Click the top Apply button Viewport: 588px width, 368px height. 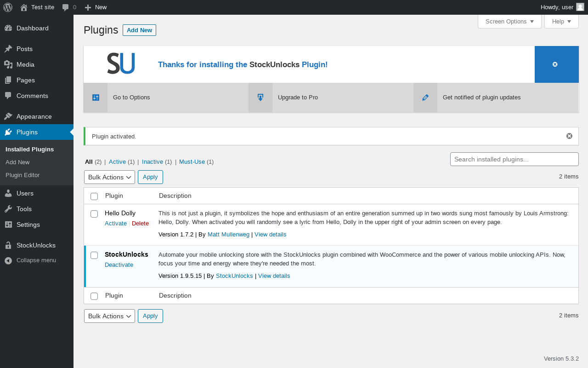(150, 177)
